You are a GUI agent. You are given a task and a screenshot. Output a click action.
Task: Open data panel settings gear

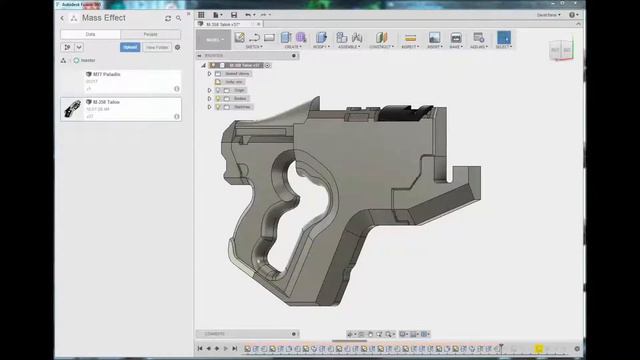(178, 47)
